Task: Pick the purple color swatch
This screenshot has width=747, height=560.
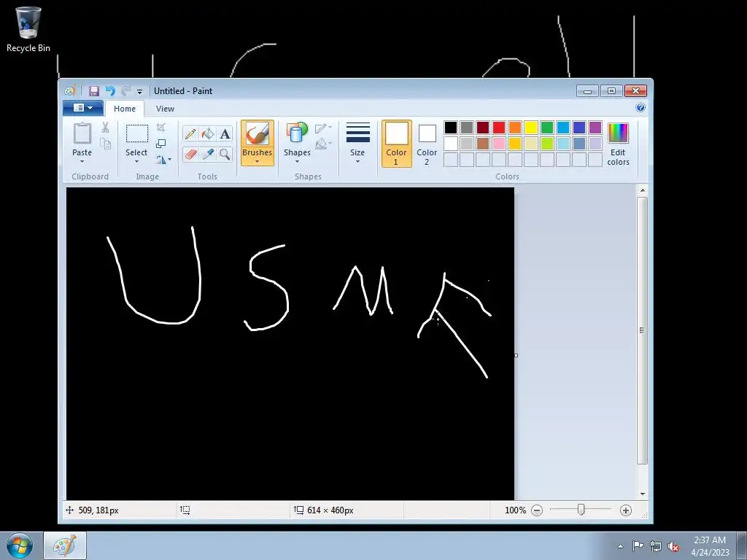Action: tap(595, 128)
